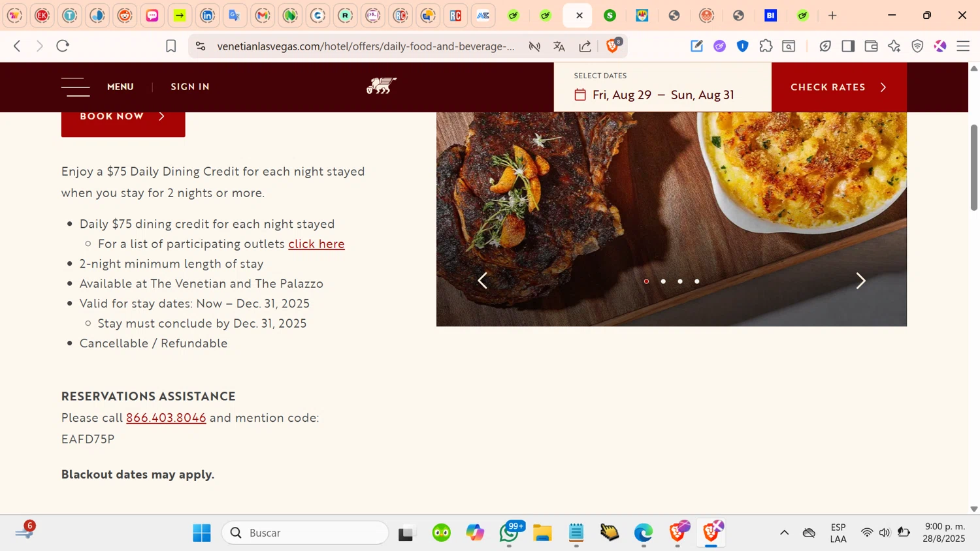Open the taskbar volume control
The image size is (980, 551).
tap(885, 533)
